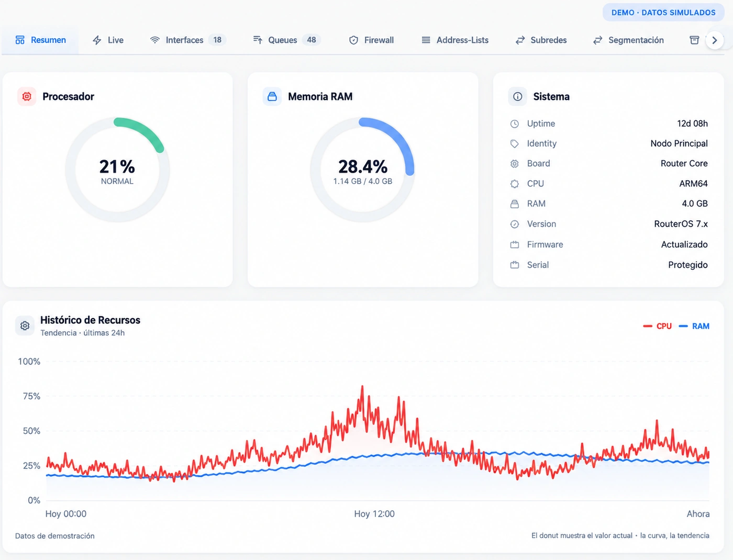Click the Queues count badge 48
This screenshot has width=733, height=560.
click(x=312, y=40)
